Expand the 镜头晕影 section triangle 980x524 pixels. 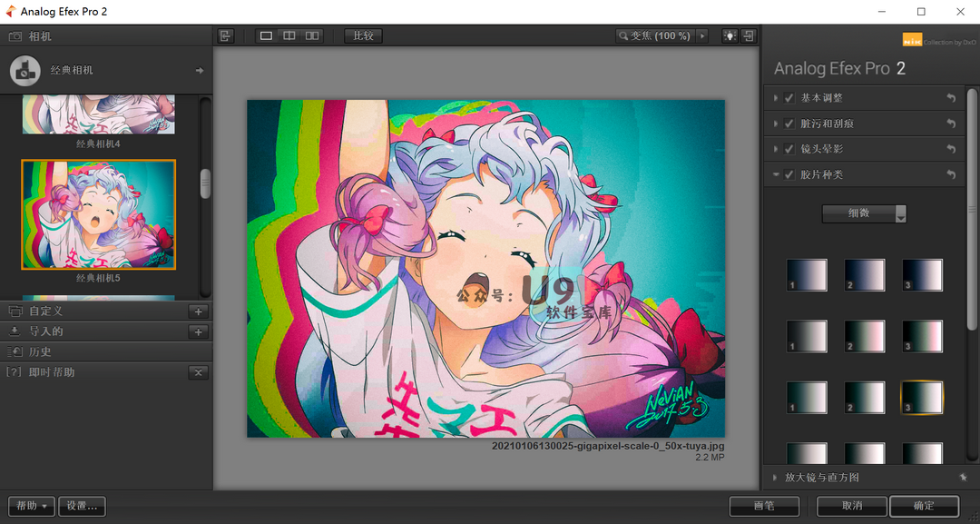[x=776, y=150]
